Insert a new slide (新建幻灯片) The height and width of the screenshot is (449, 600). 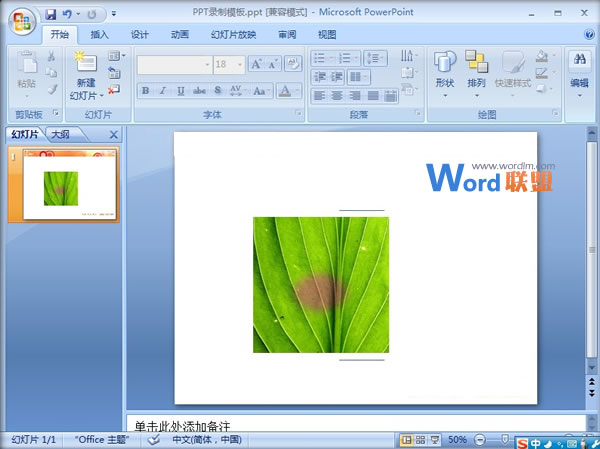[86, 76]
